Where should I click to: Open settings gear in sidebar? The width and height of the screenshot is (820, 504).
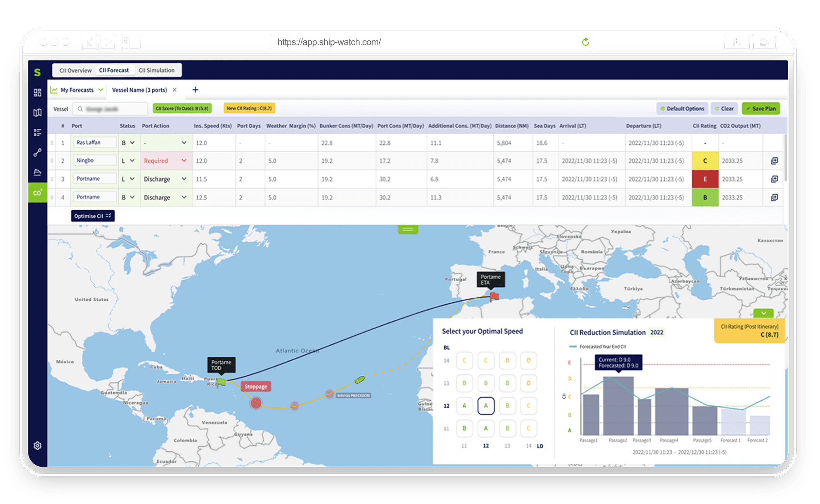tap(37, 446)
